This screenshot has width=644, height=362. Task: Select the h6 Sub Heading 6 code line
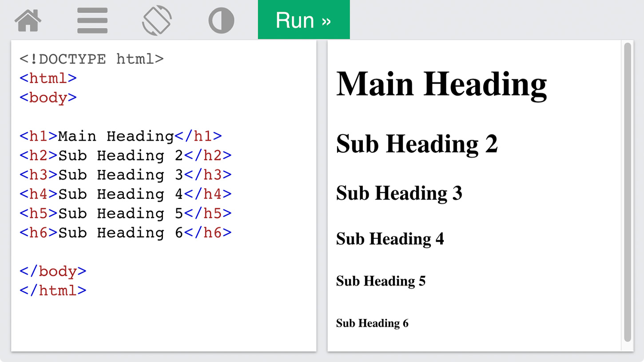point(126,232)
